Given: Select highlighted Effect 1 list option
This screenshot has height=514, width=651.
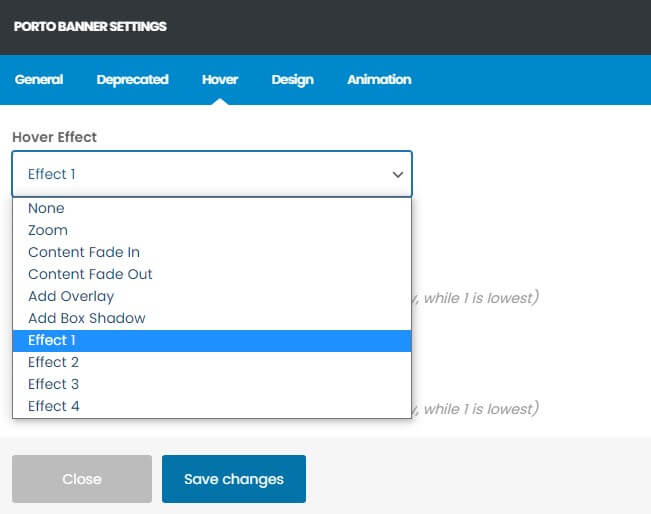Looking at the screenshot, I should [x=52, y=340].
